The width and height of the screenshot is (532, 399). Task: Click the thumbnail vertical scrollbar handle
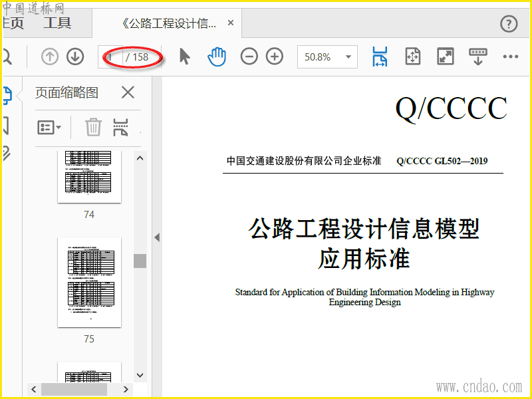140,261
